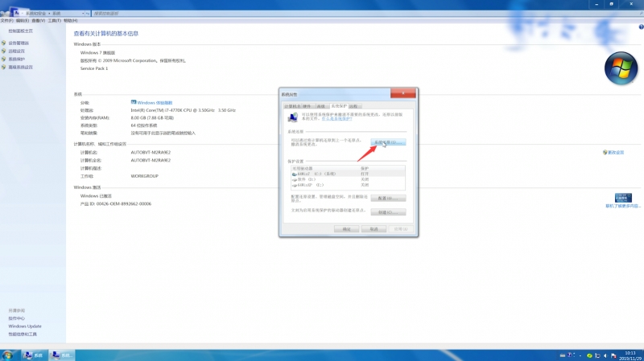644x361 pixels.
Task: Click the 配置 (Configure) button in dialog
Action: pyautogui.click(x=388, y=198)
